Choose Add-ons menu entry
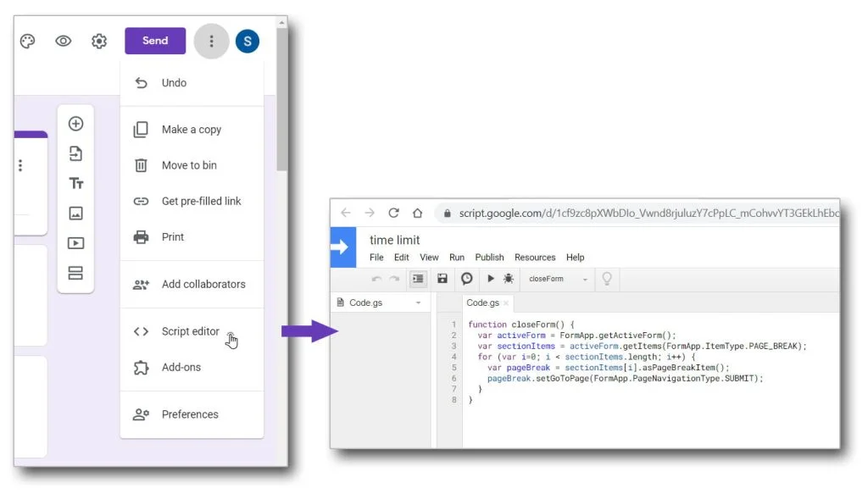Screen dimensions: 868x494 point(192,367)
